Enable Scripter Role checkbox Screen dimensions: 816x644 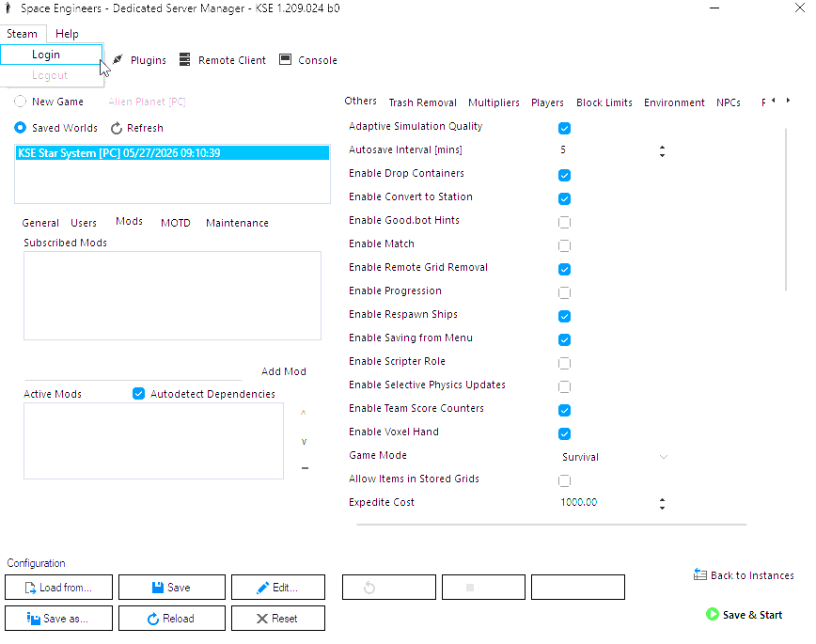pyautogui.click(x=564, y=363)
